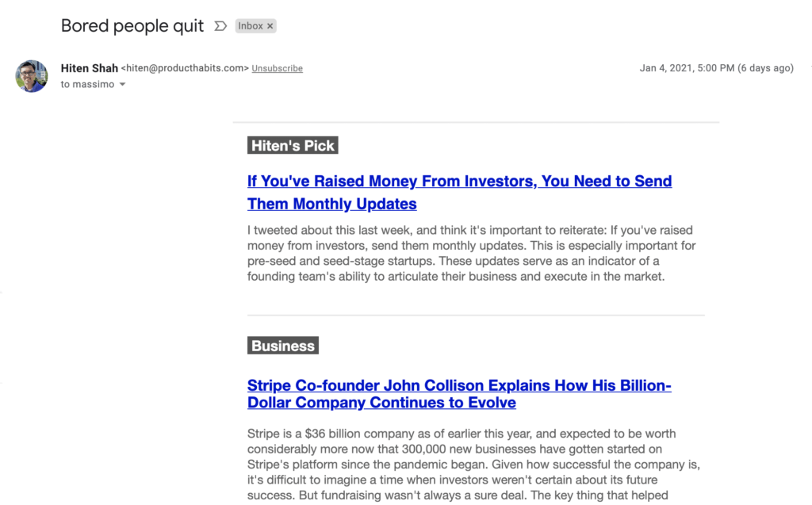Select the paragraph about Stripe's $36 billion valuation
Screen dimensions: 812x505
[473, 464]
